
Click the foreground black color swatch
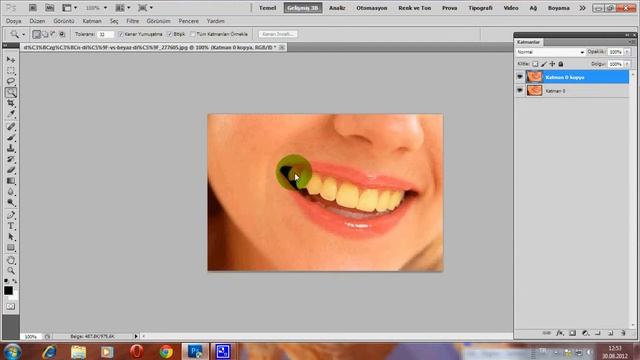8,291
